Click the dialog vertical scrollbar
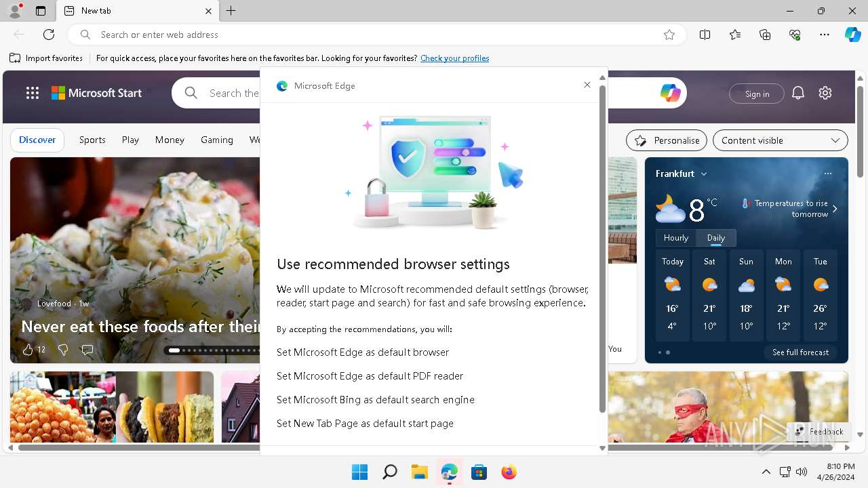This screenshot has height=488, width=868. click(602, 249)
